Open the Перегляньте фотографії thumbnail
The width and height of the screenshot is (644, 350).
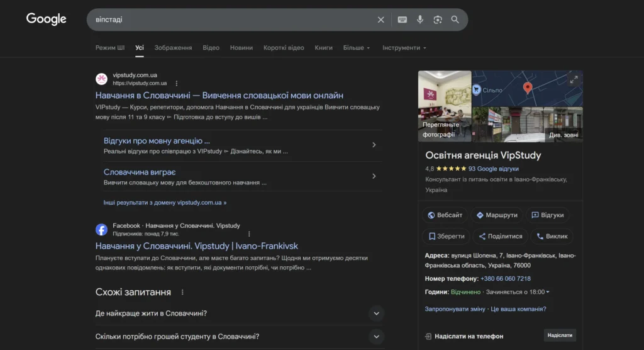[445, 106]
